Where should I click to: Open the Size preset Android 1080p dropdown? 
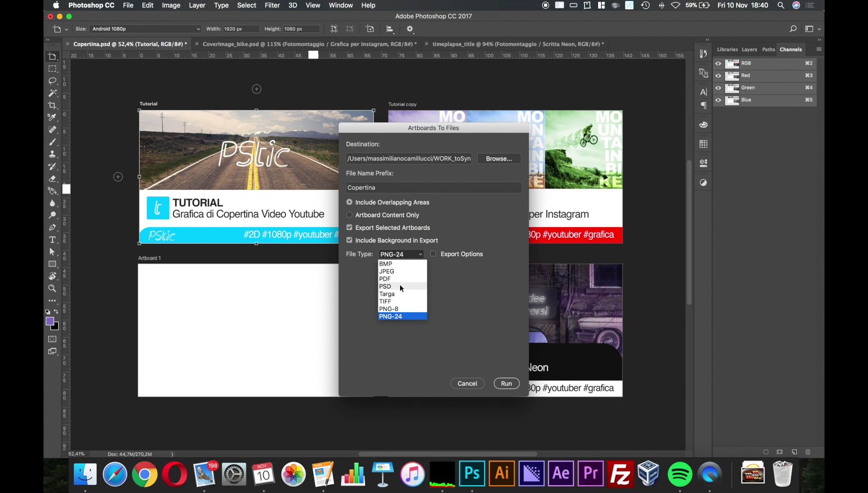pyautogui.click(x=145, y=29)
